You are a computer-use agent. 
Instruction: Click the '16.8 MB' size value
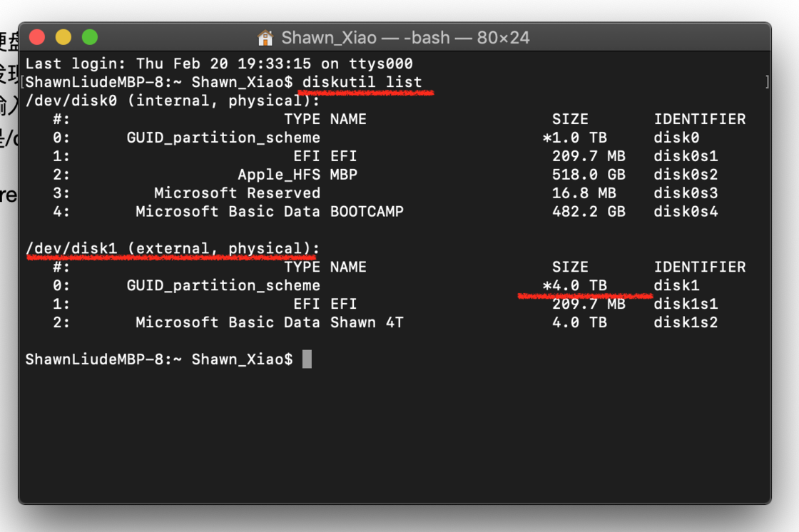coord(584,193)
